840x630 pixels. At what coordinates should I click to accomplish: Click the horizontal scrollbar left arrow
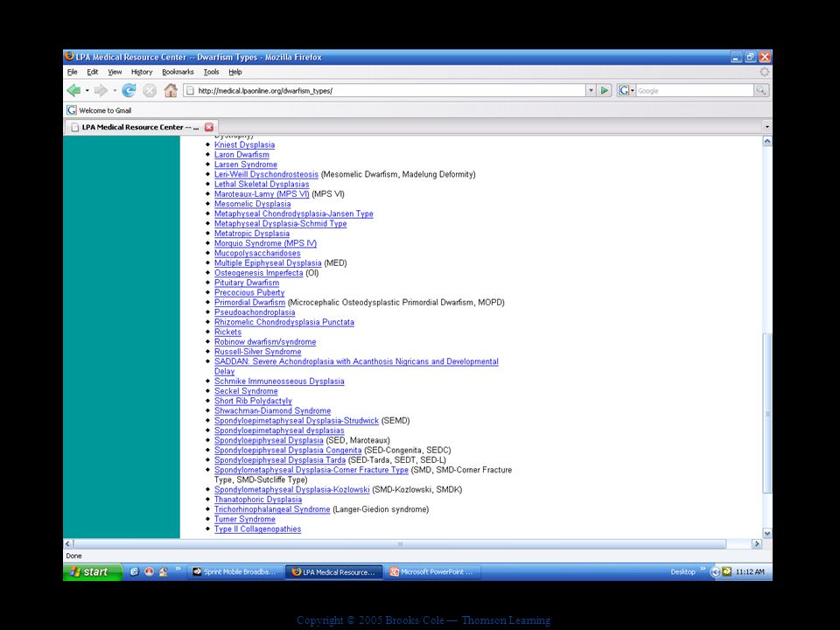point(68,543)
